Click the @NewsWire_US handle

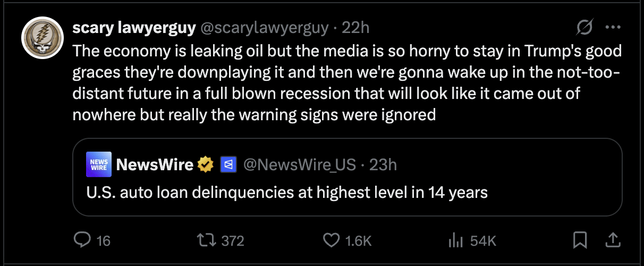(299, 165)
